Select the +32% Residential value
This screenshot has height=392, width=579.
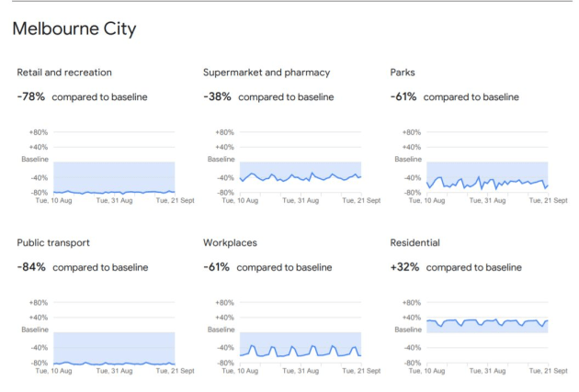405,267
